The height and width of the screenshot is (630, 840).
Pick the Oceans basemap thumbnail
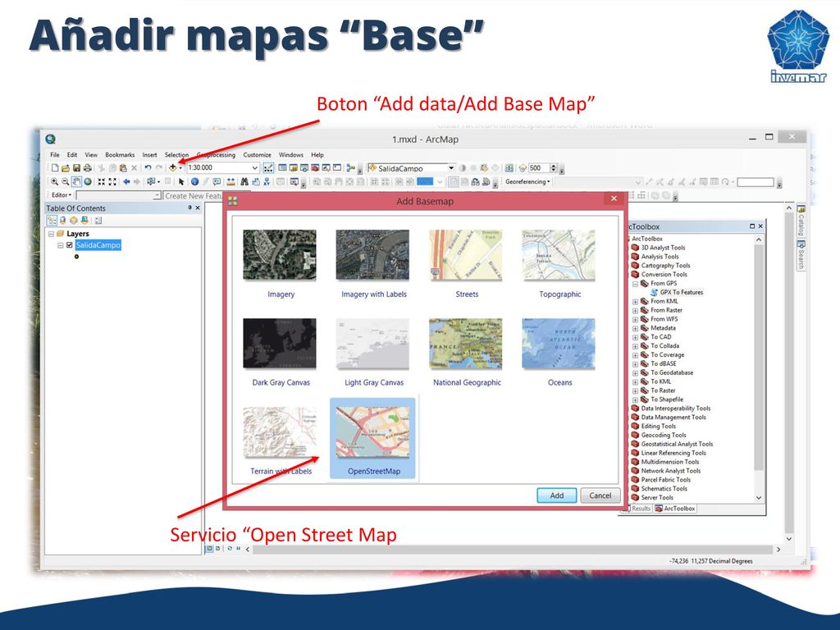(x=559, y=344)
